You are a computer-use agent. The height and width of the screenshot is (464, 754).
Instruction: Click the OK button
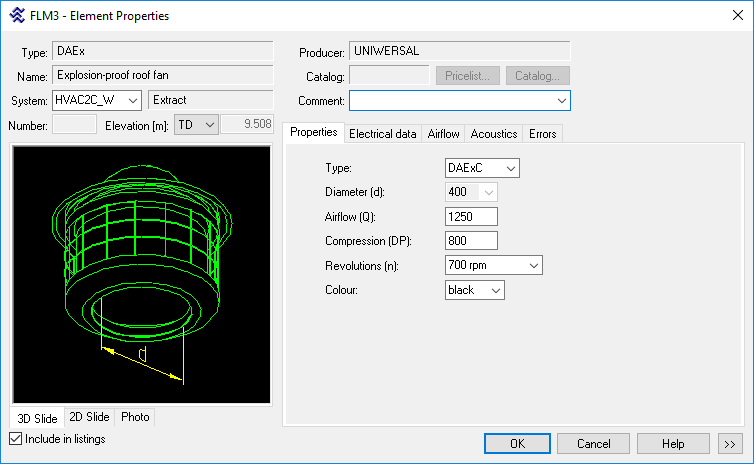pos(517,443)
